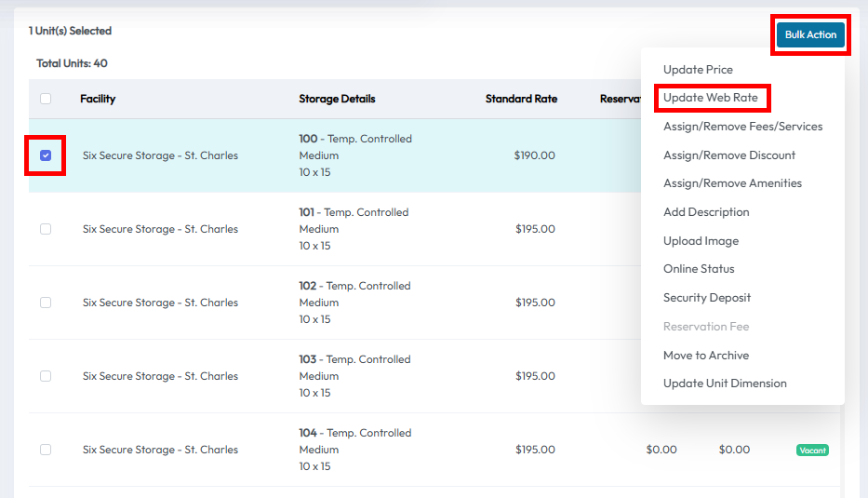Click the Vacant status badge
This screenshot has width=868, height=498.
(811, 451)
